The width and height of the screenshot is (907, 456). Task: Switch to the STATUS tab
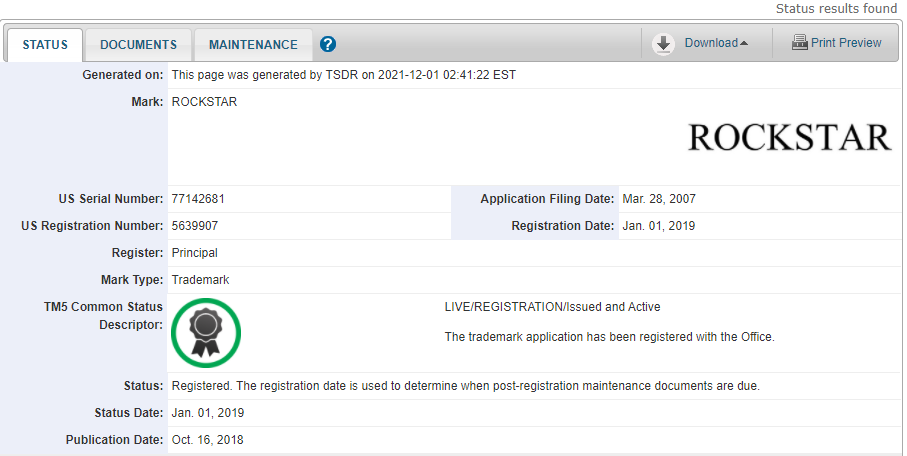click(x=45, y=45)
